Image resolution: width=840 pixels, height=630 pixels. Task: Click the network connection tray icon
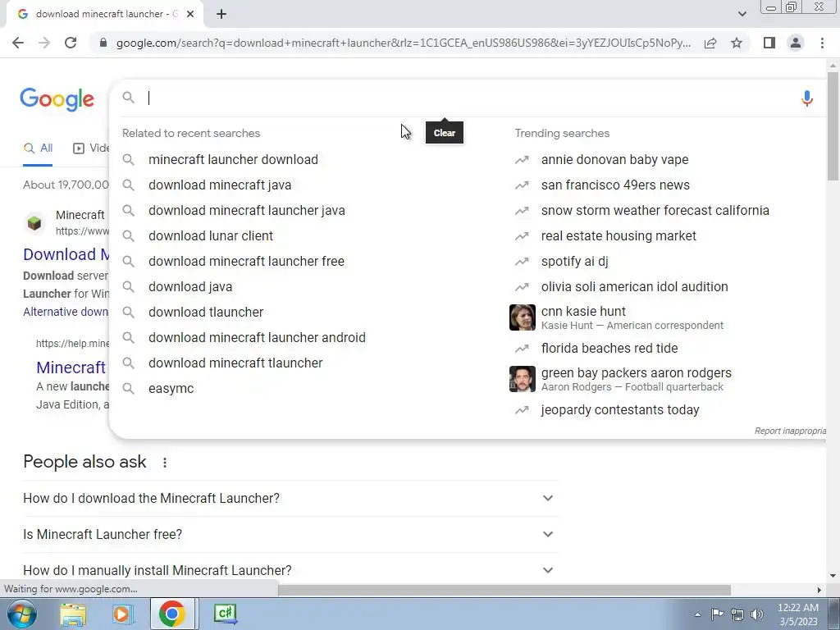pos(737,614)
